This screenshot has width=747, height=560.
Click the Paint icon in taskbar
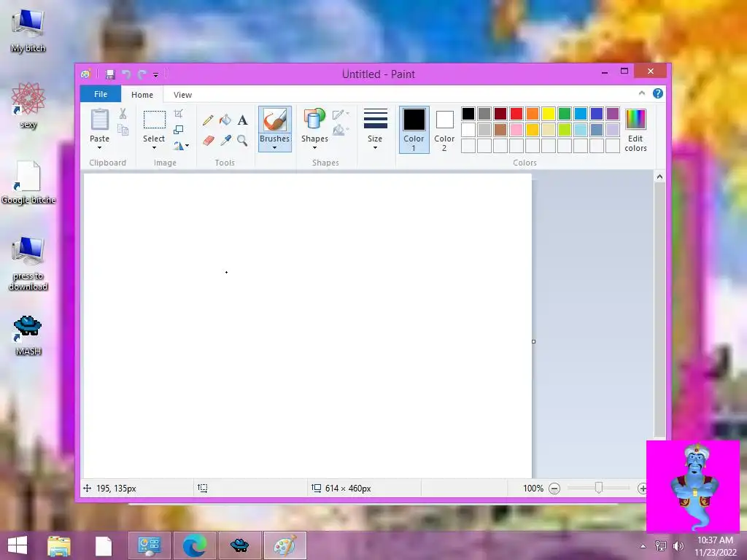[x=285, y=545]
